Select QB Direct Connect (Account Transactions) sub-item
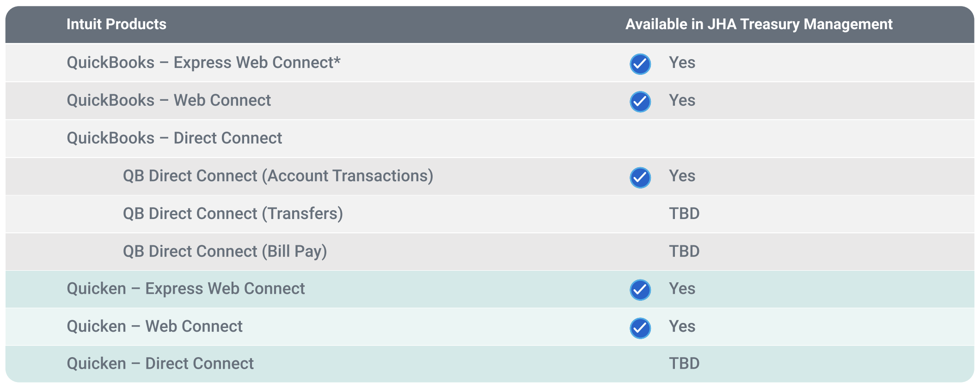This screenshot has height=389, width=980. (x=278, y=176)
